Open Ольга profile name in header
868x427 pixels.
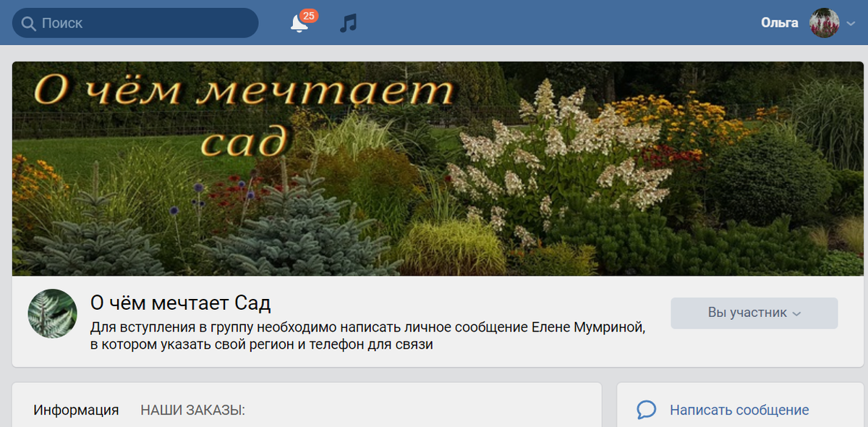coord(780,23)
